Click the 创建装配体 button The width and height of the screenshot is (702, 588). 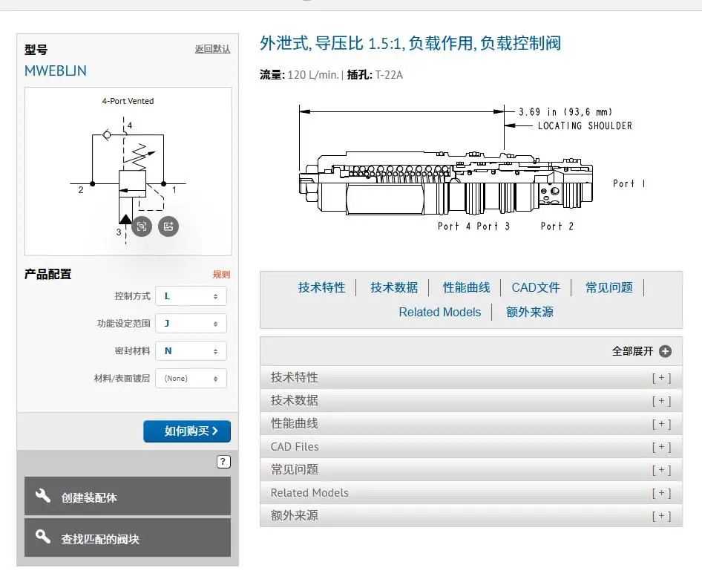(128, 496)
